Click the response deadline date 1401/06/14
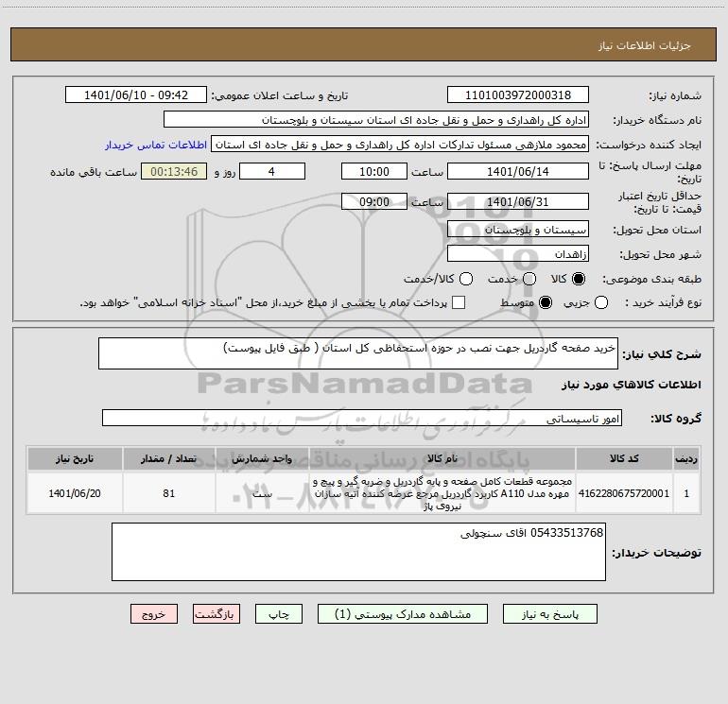This screenshot has width=728, height=704. [x=518, y=172]
